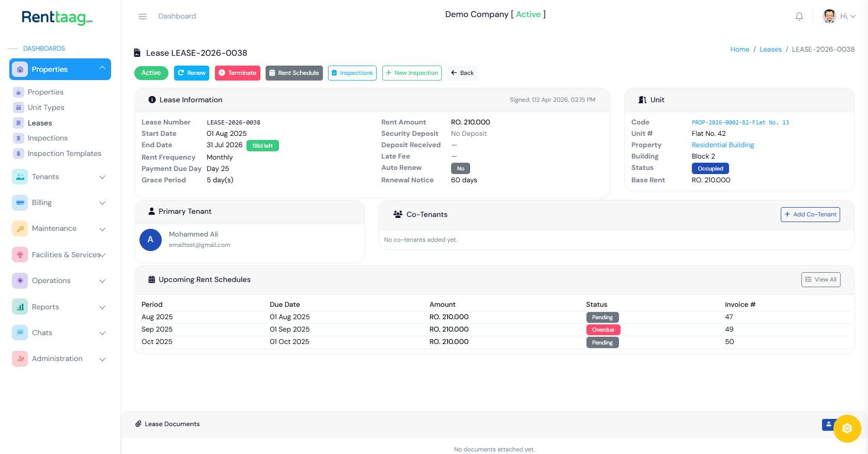Image resolution: width=868 pixels, height=454 pixels.
Task: Click the red Terminate button
Action: pos(237,73)
